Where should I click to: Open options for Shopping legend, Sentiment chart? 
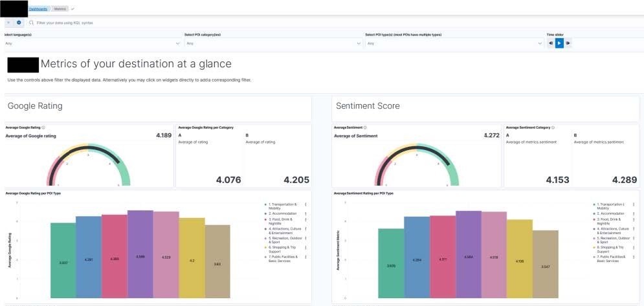click(634, 248)
